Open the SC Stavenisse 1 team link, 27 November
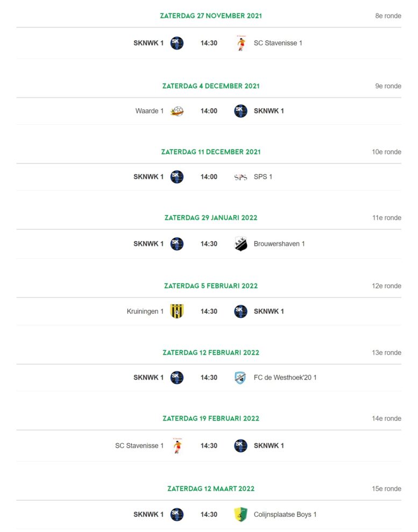The height and width of the screenshot is (532, 418). tap(278, 43)
